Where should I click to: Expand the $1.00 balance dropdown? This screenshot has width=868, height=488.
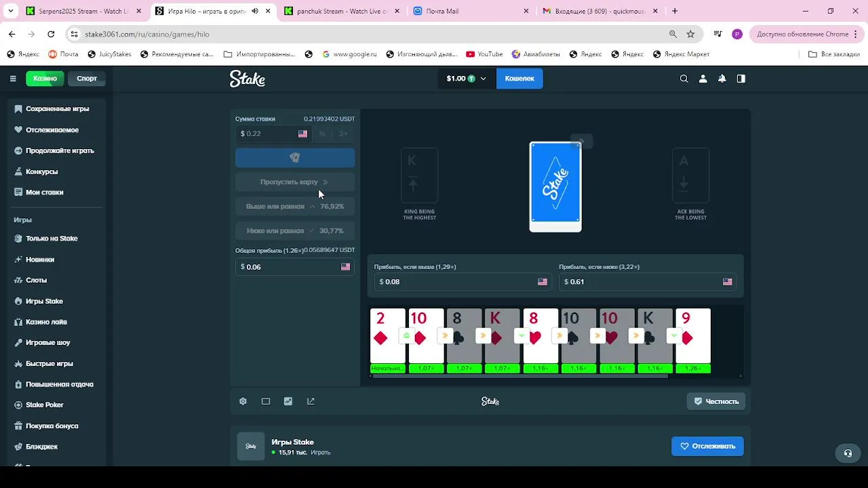[x=466, y=79]
